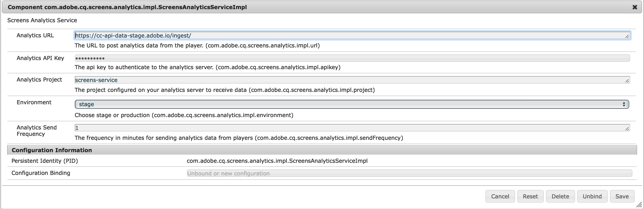644x209 pixels.
Task: Click the dialog's bottom-right resize grip
Action: tap(639, 205)
